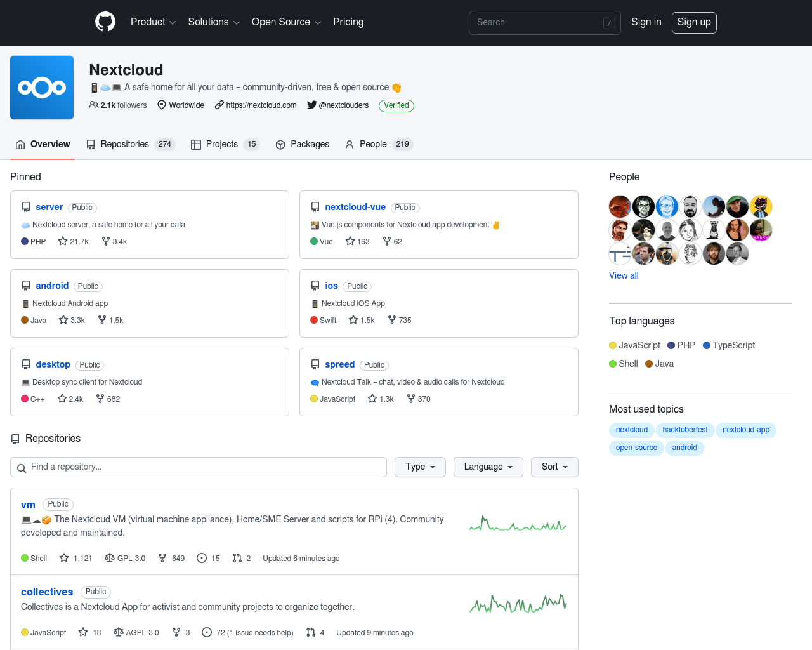Click stargazers of ios repository

coord(362,321)
